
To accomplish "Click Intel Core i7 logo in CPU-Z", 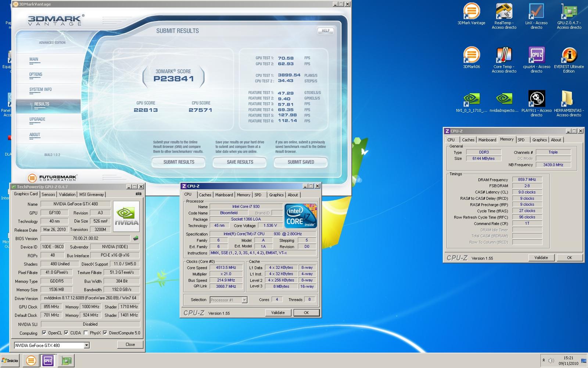I will (x=301, y=216).
